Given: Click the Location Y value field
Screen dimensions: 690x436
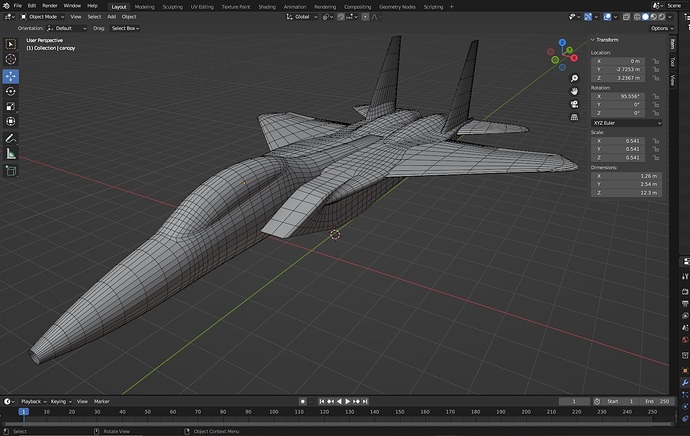Looking at the screenshot, I should click(618, 70).
